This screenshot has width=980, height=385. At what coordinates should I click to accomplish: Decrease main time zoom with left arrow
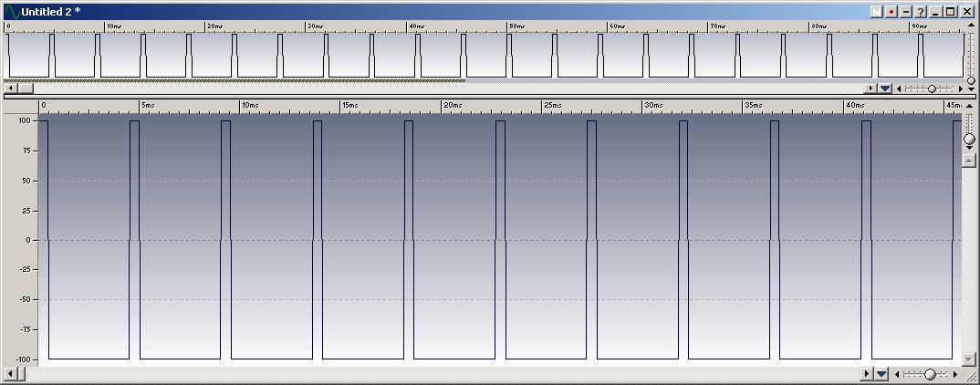click(x=898, y=374)
